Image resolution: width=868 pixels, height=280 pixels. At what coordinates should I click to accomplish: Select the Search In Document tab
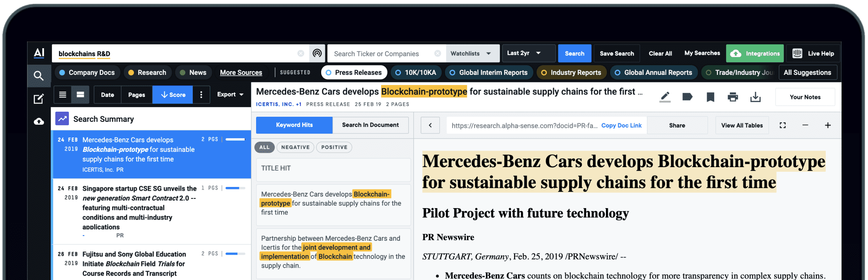370,125
